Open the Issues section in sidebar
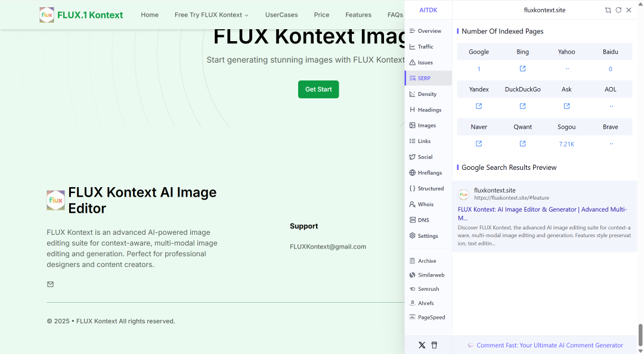644x354 pixels. pos(428,63)
